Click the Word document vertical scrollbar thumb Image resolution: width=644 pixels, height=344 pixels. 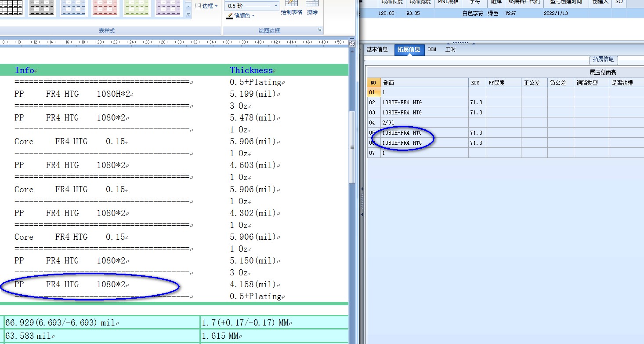pyautogui.click(x=351, y=147)
